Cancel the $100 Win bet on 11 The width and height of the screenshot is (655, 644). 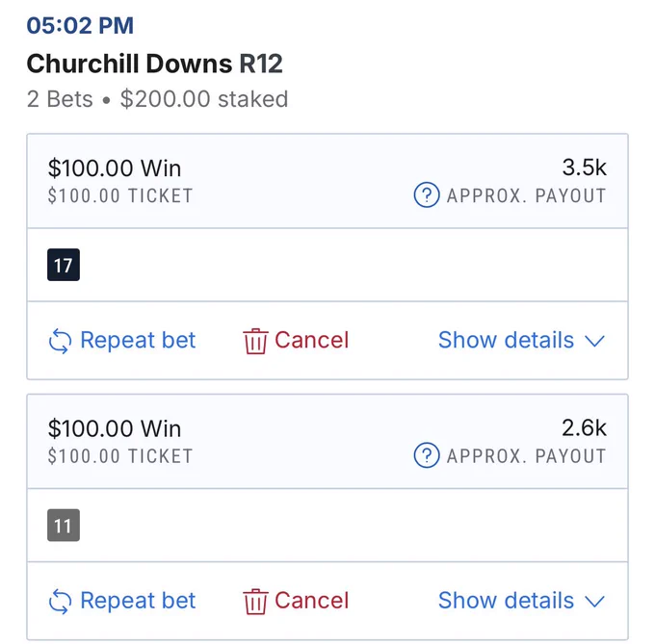tap(296, 601)
